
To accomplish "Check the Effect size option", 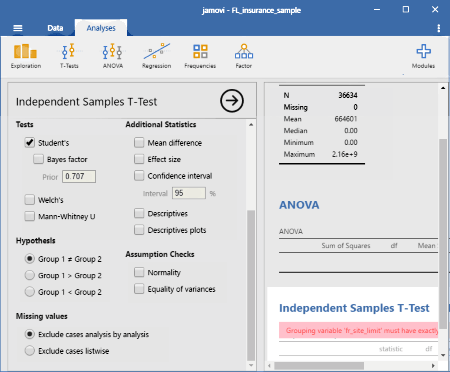I will (x=139, y=159).
